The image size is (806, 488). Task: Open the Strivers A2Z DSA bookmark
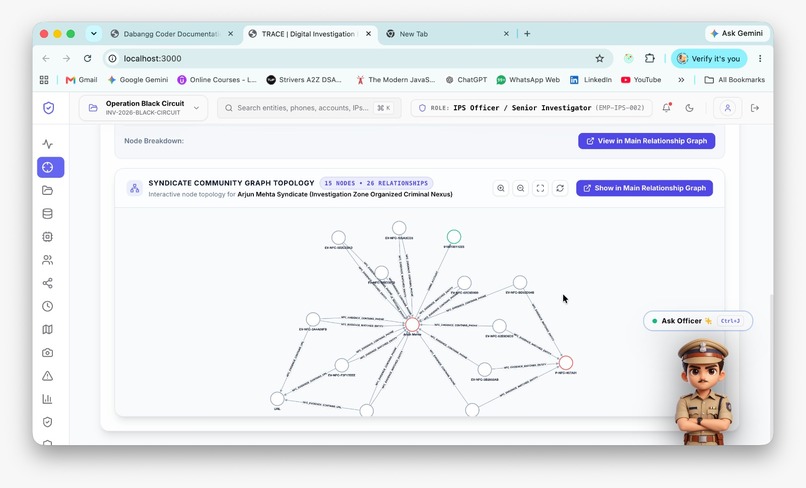pyautogui.click(x=304, y=80)
